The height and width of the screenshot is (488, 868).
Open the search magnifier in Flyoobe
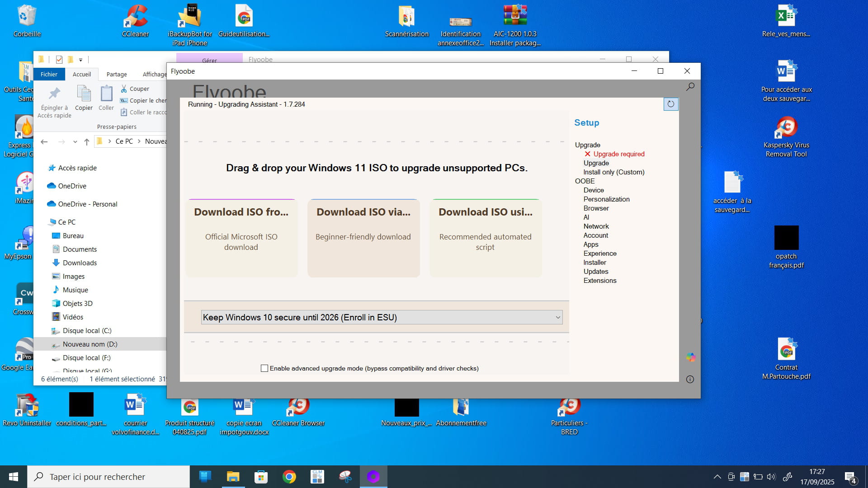click(x=690, y=86)
